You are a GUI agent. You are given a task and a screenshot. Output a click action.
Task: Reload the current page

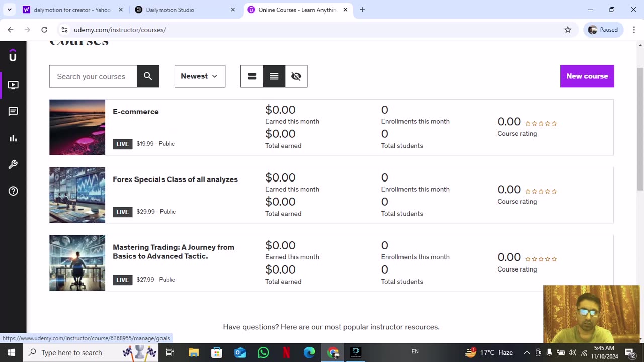44,30
